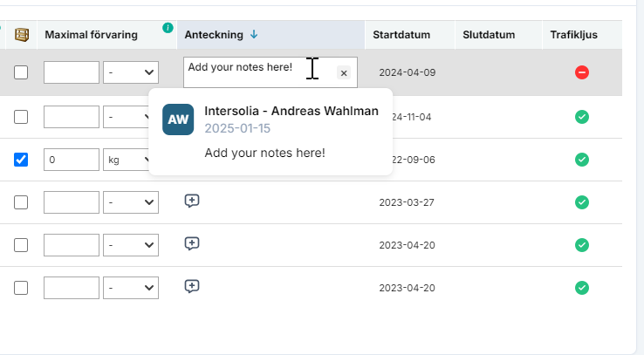
Task: Open the add-note icon in the last row
Action: tap(193, 286)
